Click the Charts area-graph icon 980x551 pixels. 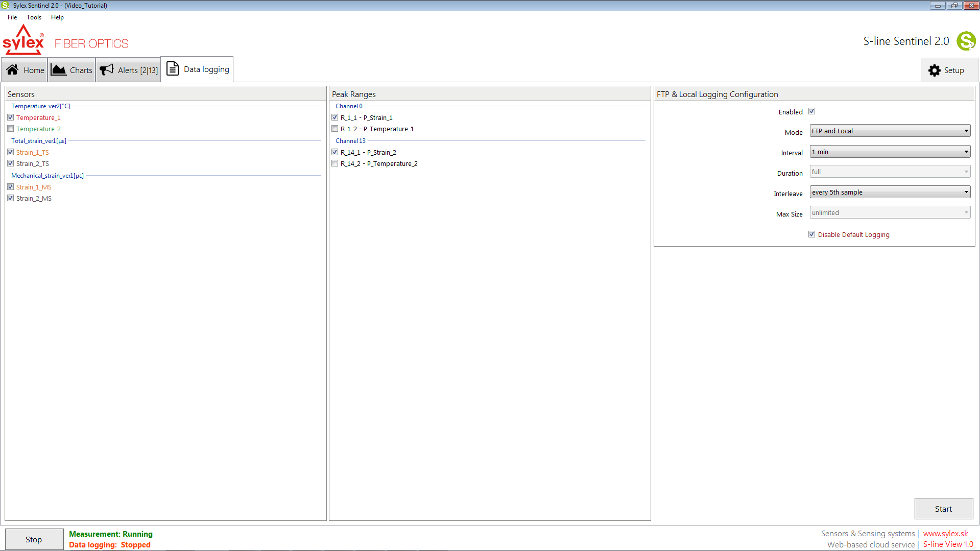point(59,70)
